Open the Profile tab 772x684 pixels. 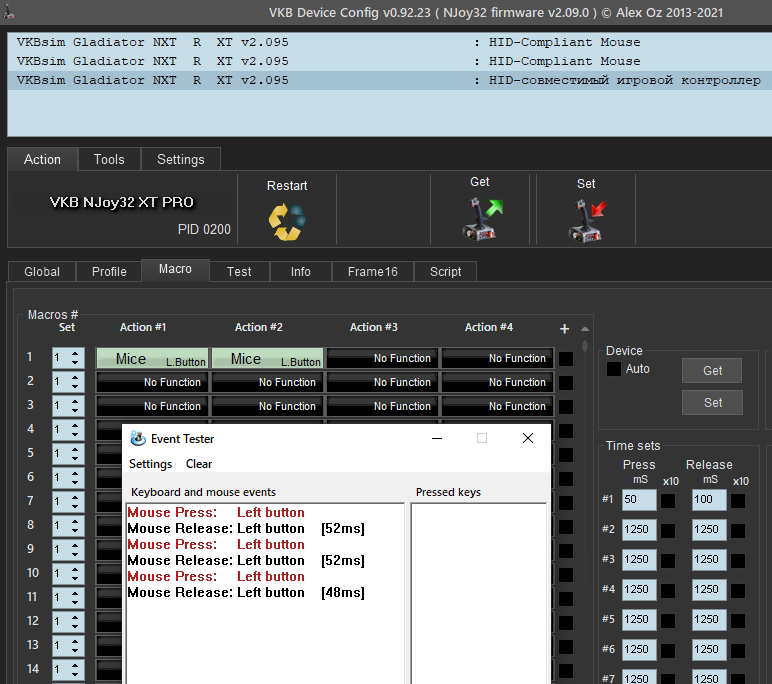[109, 271]
